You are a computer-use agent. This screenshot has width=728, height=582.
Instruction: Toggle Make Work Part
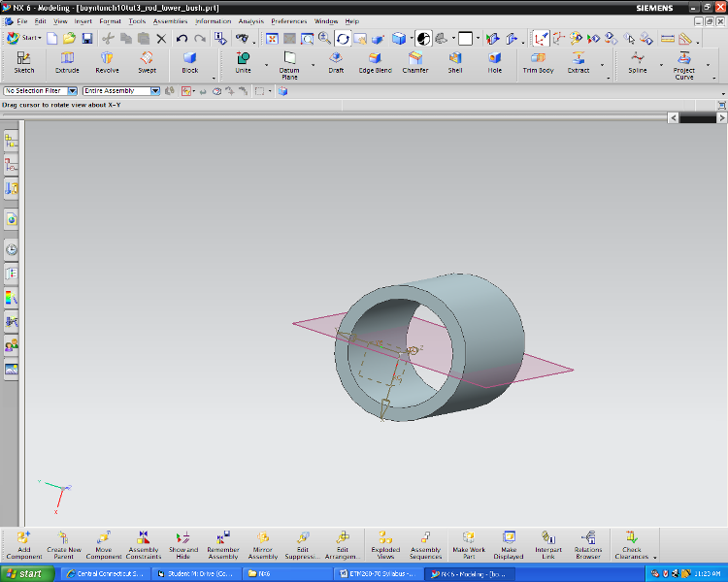click(468, 543)
